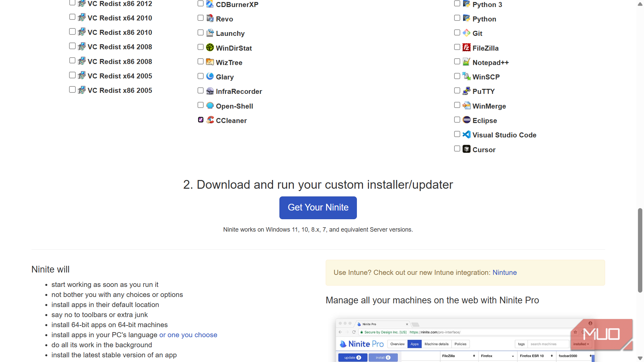Viewport: 644px width, 362px height.
Task: Click the WinDirStat app icon
Action: (x=210, y=47)
